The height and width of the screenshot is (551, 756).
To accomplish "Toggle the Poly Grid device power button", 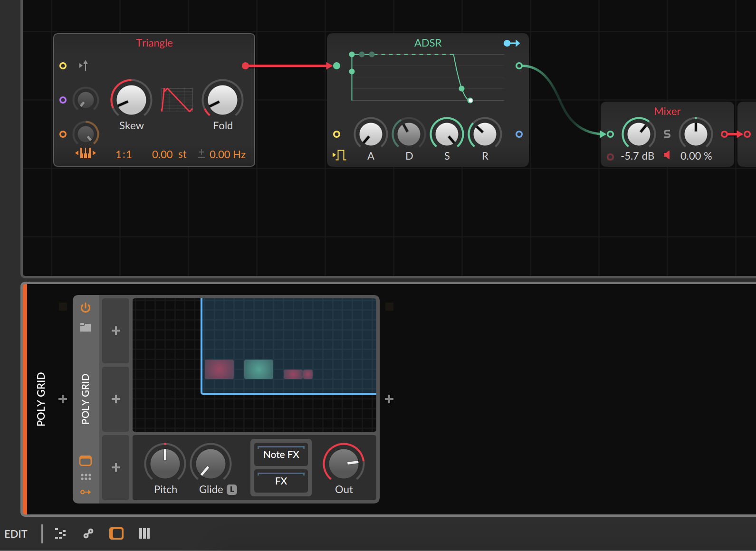I will pyautogui.click(x=86, y=308).
